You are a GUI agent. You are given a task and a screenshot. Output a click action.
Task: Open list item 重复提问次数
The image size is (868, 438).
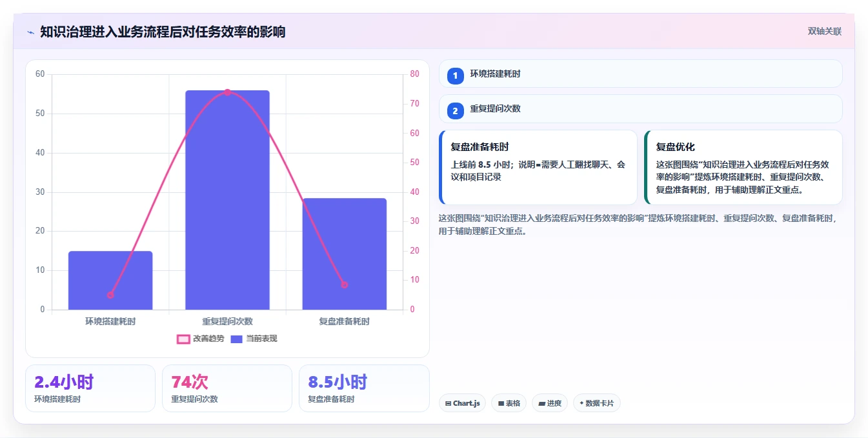[640, 109]
